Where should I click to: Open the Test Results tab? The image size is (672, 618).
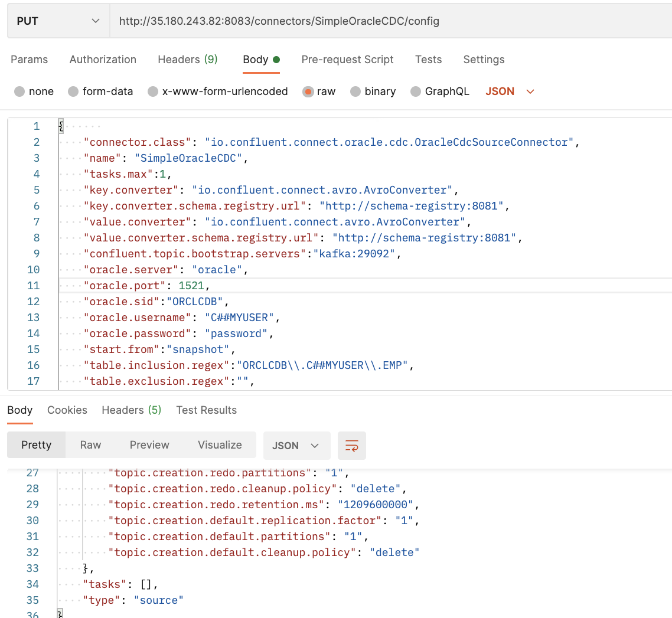[x=206, y=410]
